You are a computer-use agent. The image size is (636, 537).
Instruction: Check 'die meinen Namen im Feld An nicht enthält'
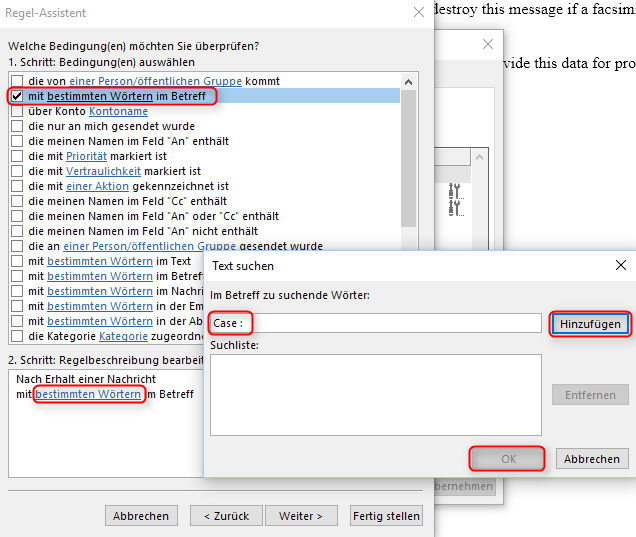tap(17, 231)
